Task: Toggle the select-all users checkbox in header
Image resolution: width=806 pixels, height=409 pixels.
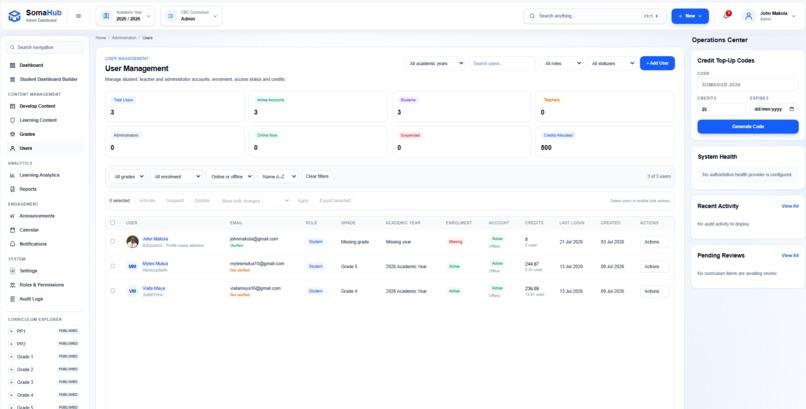Action: [x=113, y=222]
